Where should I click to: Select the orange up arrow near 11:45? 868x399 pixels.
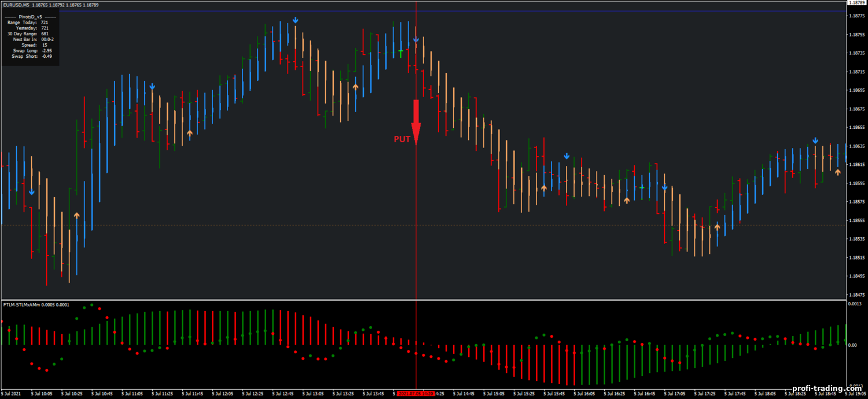pyautogui.click(x=190, y=133)
